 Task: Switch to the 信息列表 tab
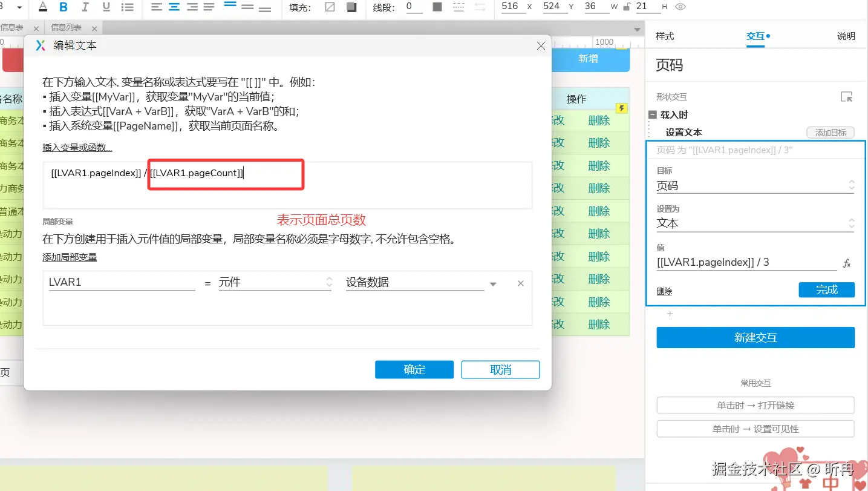67,28
